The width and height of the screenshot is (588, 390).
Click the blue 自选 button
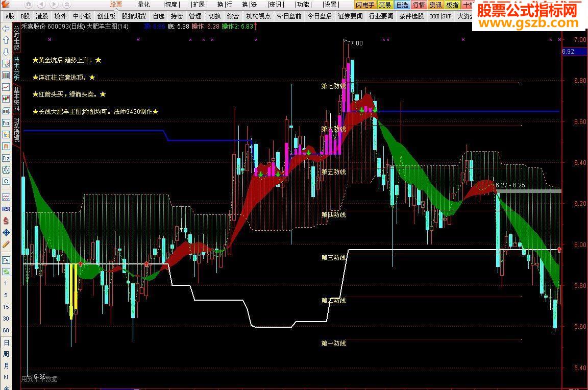402,5
